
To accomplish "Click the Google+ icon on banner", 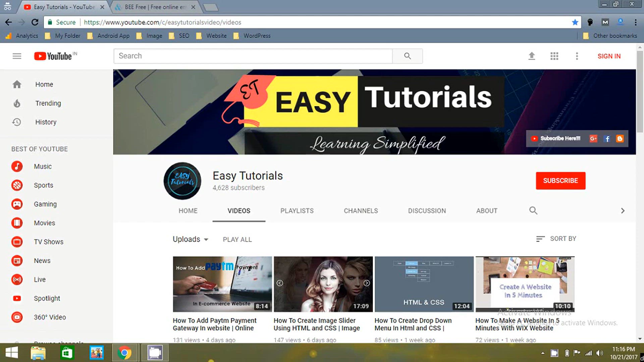I will pyautogui.click(x=593, y=138).
